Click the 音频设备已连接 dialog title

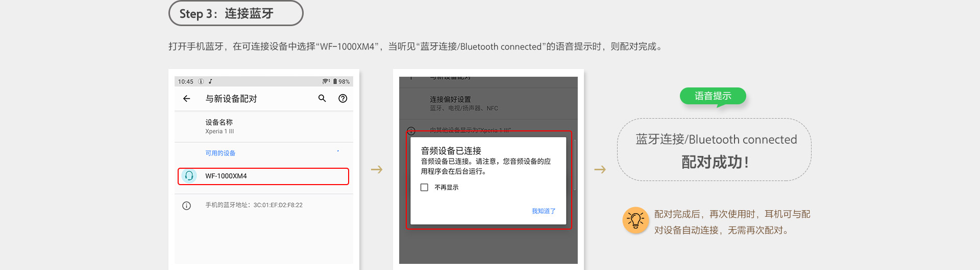click(451, 151)
